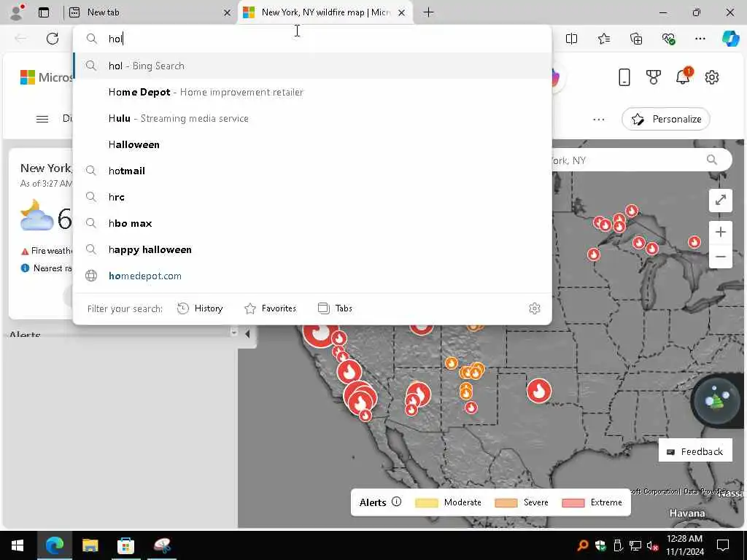This screenshot has height=560, width=747.
Task: Click the map location search magnifier
Action: pyautogui.click(x=712, y=160)
